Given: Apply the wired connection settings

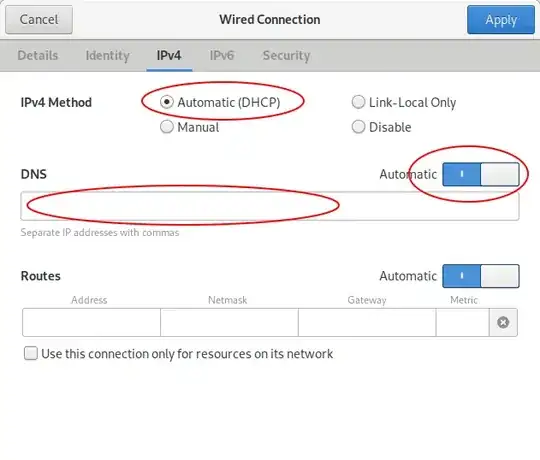Looking at the screenshot, I should (x=501, y=20).
